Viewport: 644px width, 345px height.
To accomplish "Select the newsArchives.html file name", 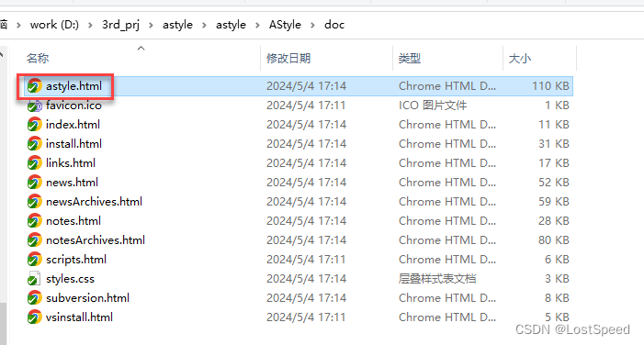I will tap(94, 202).
